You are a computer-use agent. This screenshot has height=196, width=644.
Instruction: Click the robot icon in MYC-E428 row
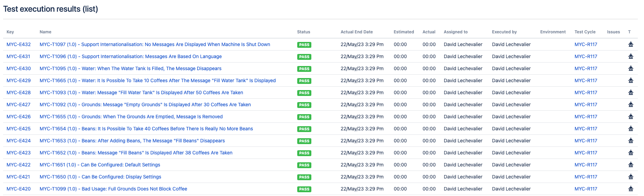click(631, 92)
